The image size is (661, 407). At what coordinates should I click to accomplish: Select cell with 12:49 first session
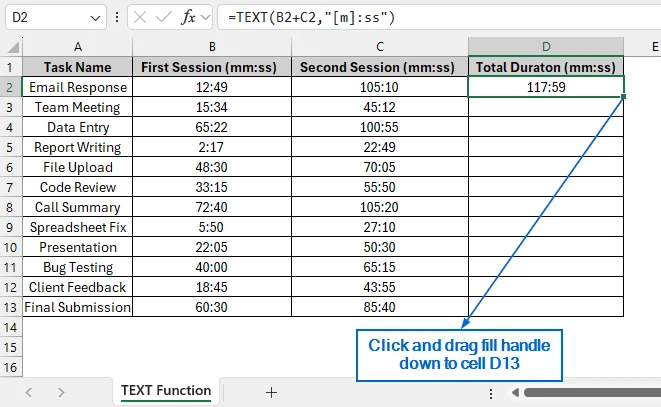[212, 87]
